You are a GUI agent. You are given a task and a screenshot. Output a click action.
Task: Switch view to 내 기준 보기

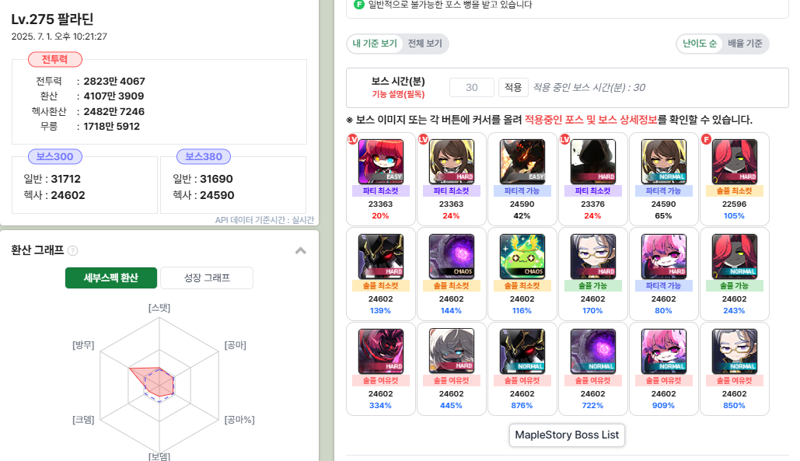pos(375,43)
